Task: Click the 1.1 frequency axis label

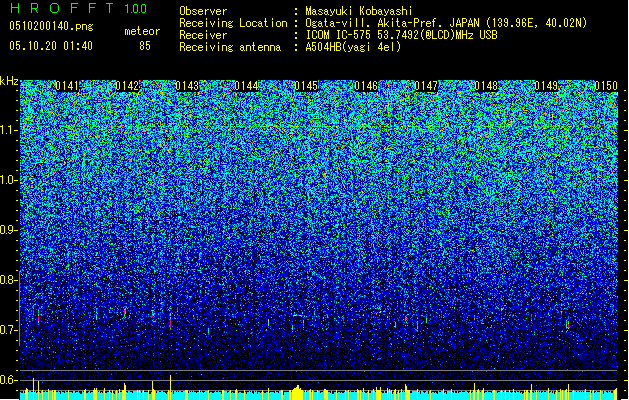Action: [9, 131]
